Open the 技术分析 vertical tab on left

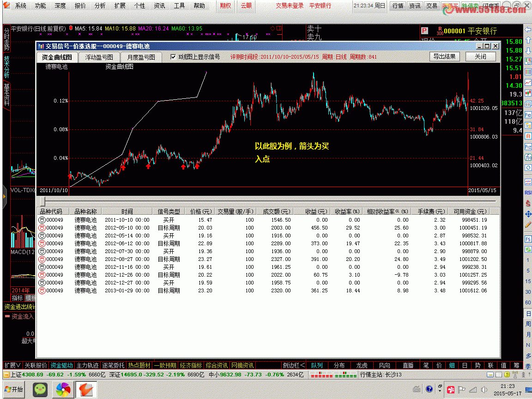click(x=6, y=66)
